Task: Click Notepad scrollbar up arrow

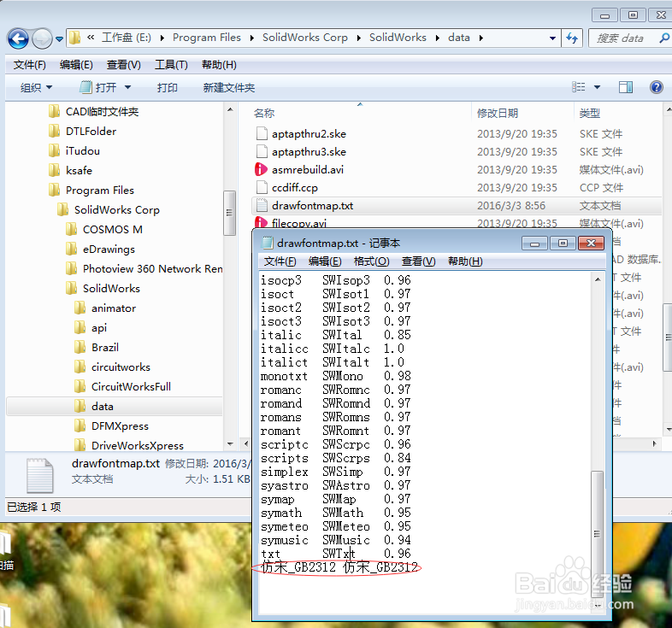Action: (598, 279)
